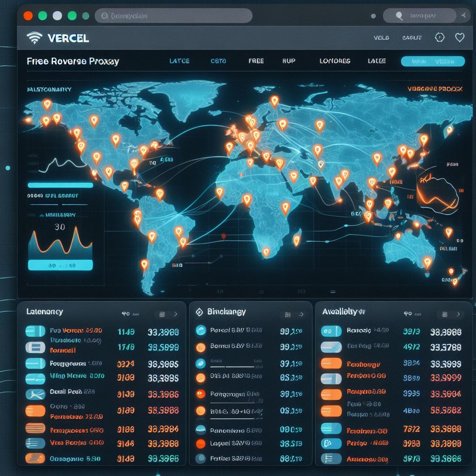The width and height of the screenshot is (476, 476).
Task: Toggle the small dot indicator beside the search bar
Action: point(373,15)
